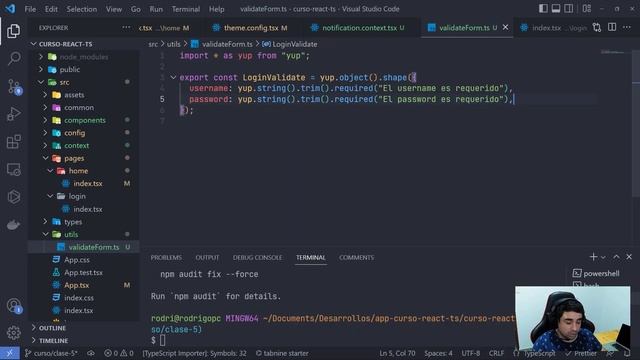Viewport: 640px width, 360px height.
Task: Expand the node_modules folder
Action: [x=84, y=57]
